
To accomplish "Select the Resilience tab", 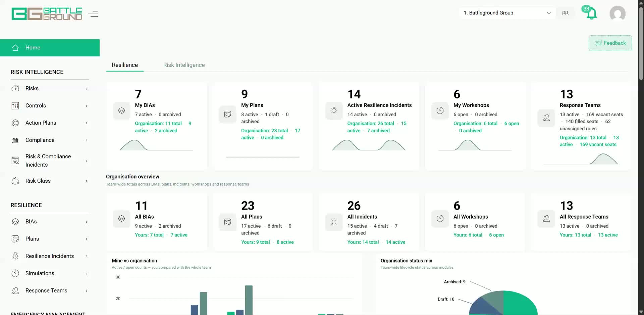I will 125,65.
